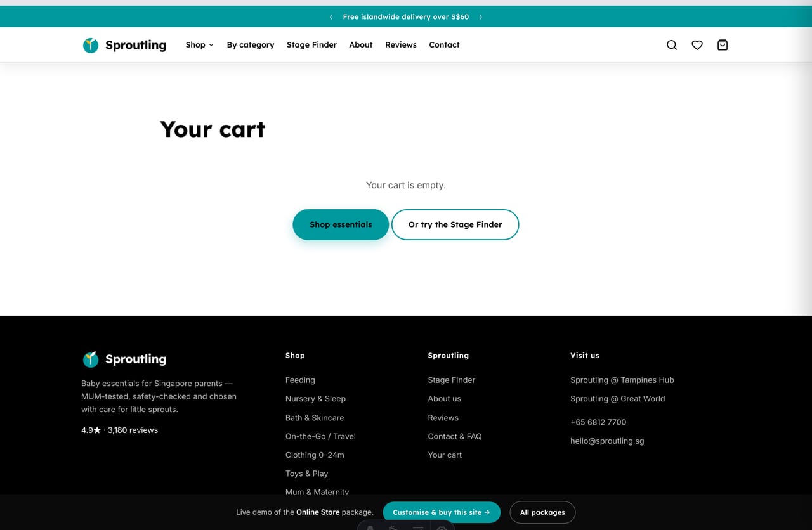The width and height of the screenshot is (812, 530).
Task: Open the search magnifier icon
Action: pyautogui.click(x=672, y=45)
